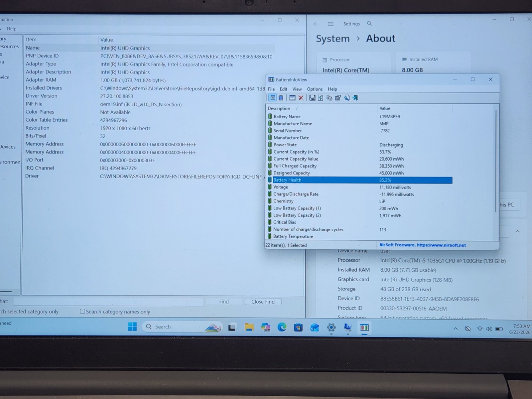
Task: Click the Close Find button
Action: pyautogui.click(x=263, y=302)
